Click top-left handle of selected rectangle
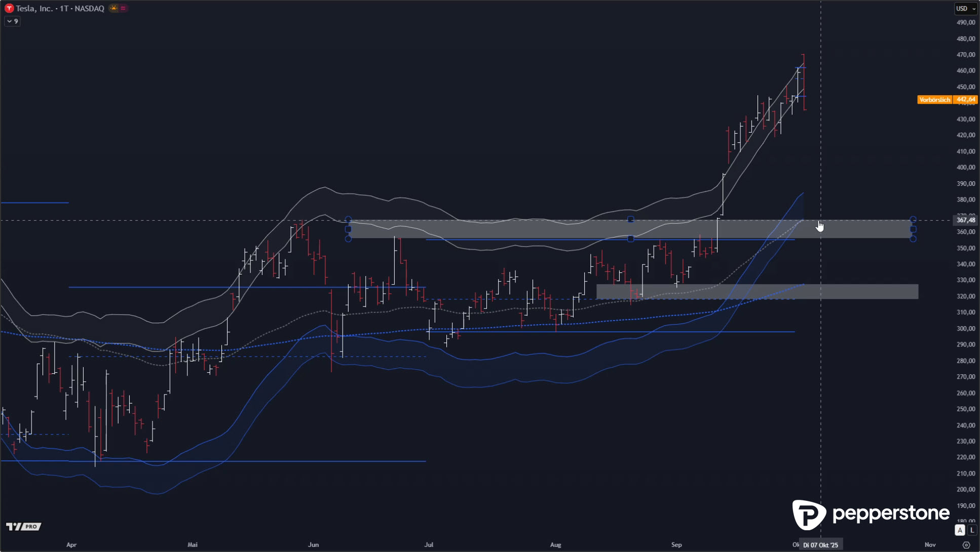The width and height of the screenshot is (980, 552). (x=348, y=220)
